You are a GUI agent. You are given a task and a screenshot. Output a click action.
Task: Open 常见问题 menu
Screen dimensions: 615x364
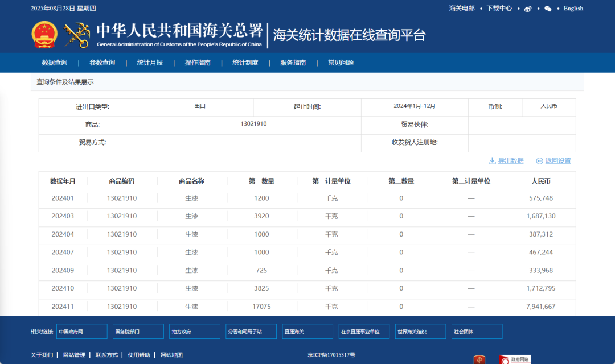point(341,63)
